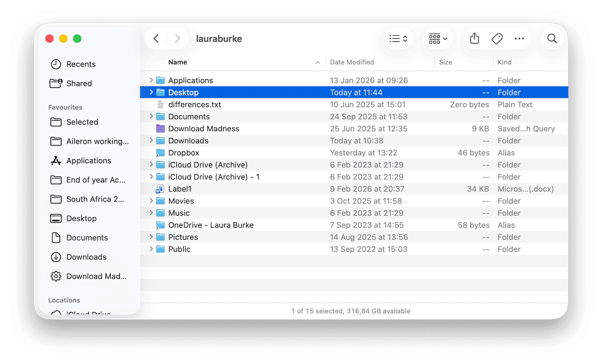
Task: Click the back navigation arrow
Action: pos(156,39)
